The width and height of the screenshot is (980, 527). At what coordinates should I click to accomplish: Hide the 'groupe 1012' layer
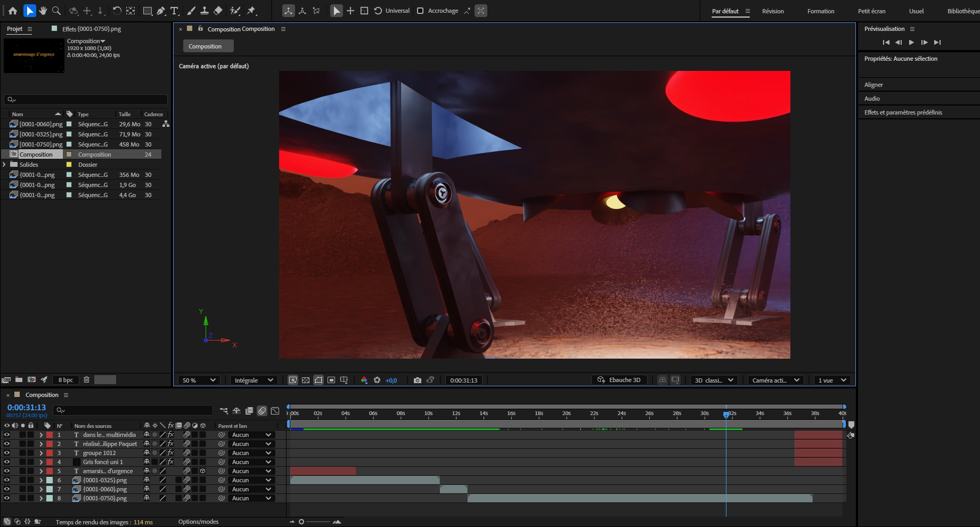(7, 453)
